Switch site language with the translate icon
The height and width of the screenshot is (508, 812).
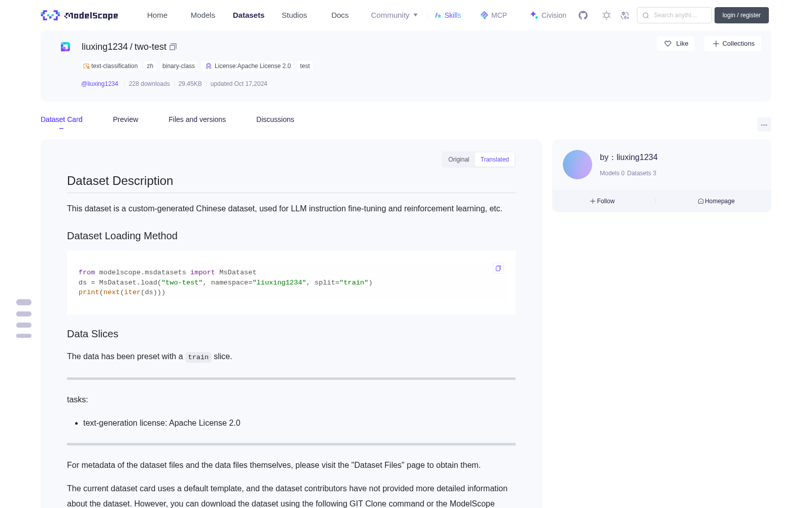click(625, 15)
